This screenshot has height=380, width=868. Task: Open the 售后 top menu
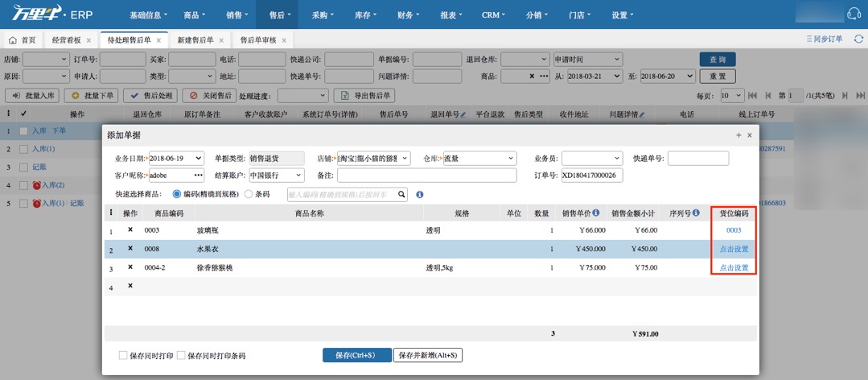click(277, 15)
